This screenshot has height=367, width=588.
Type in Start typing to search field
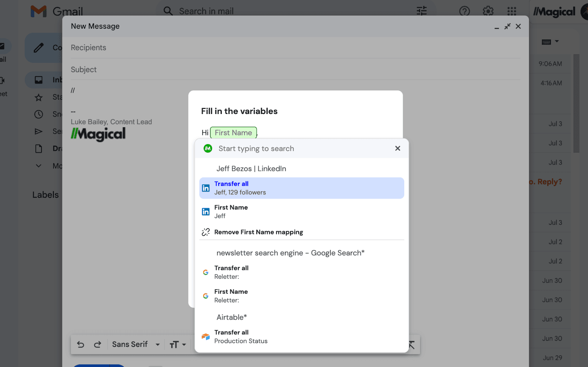(301, 149)
